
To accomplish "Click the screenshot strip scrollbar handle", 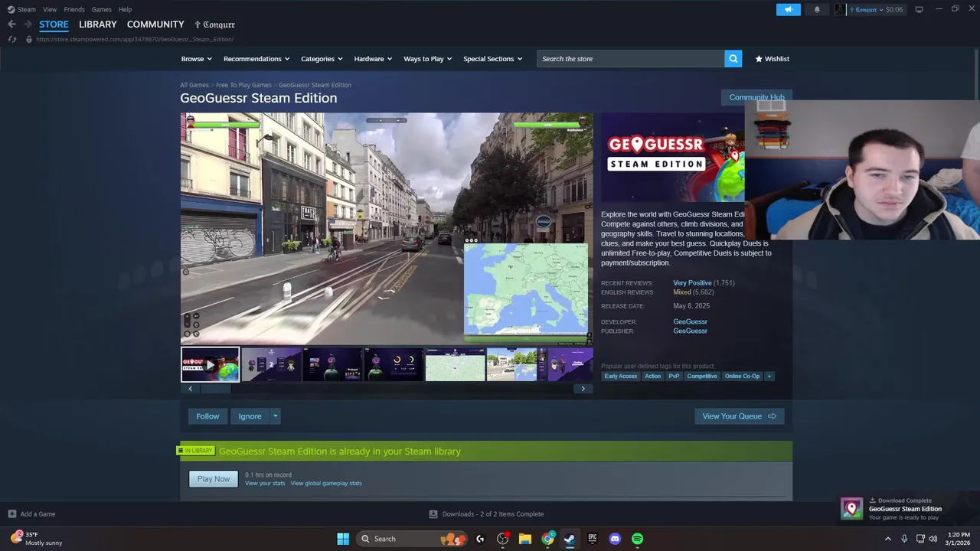I will click(x=215, y=389).
